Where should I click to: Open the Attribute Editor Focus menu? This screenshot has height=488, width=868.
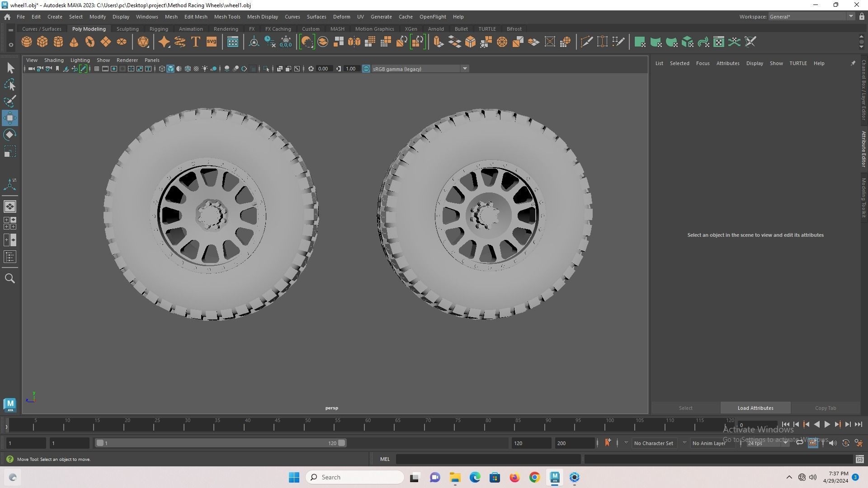point(703,63)
